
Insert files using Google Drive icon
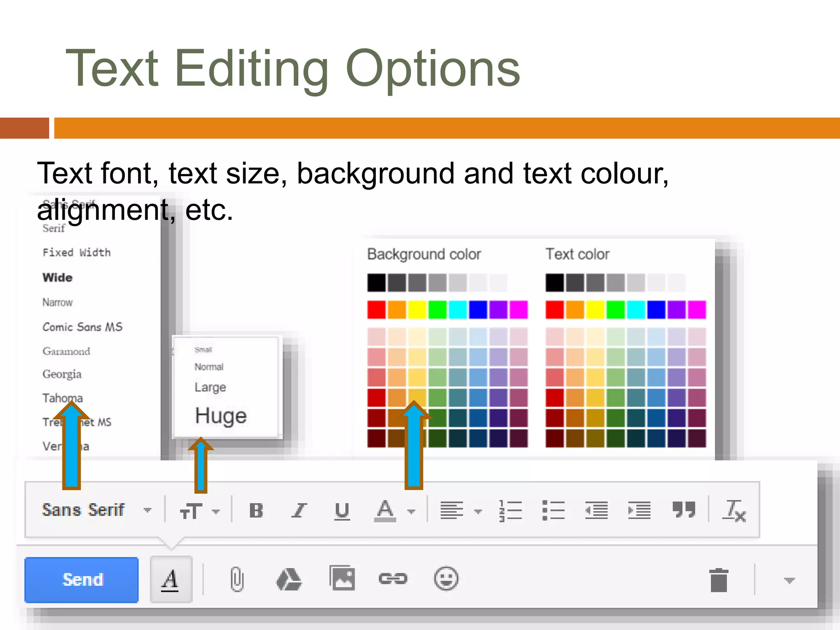pos(289,579)
